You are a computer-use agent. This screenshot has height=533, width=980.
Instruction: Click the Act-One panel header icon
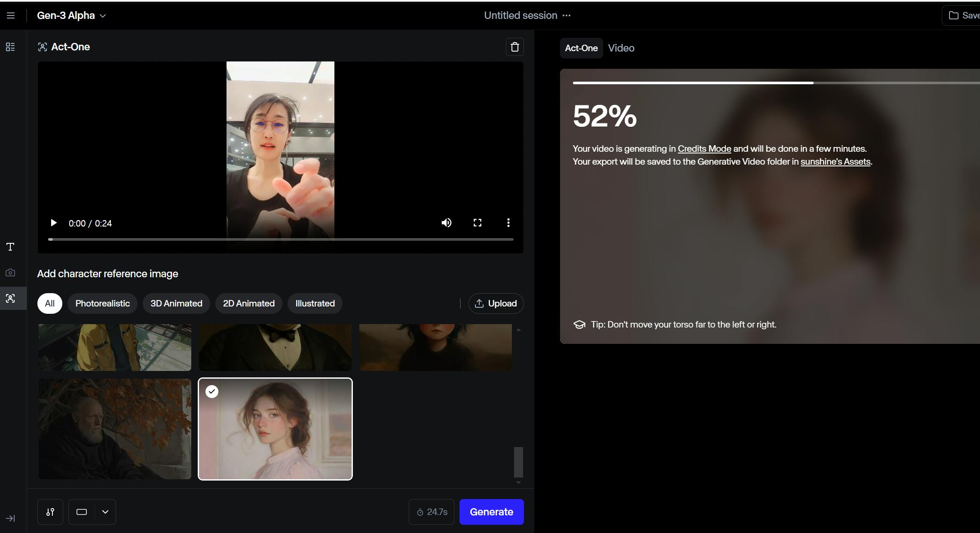[x=42, y=47]
